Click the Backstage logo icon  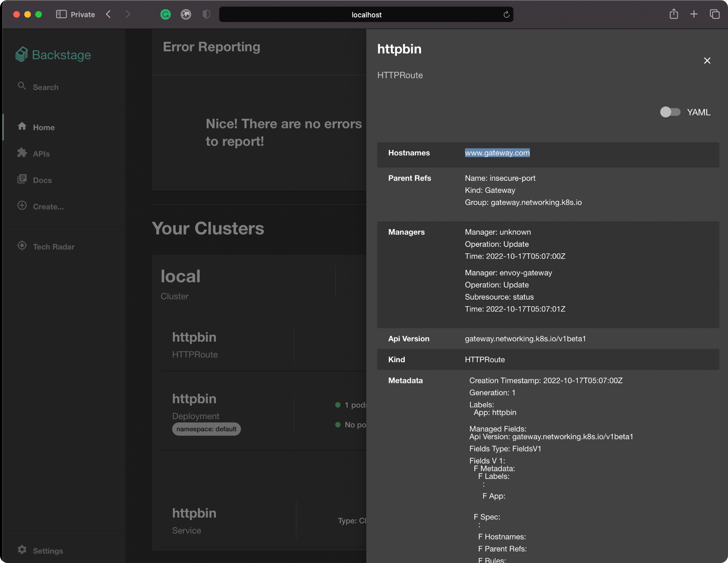tap(22, 54)
